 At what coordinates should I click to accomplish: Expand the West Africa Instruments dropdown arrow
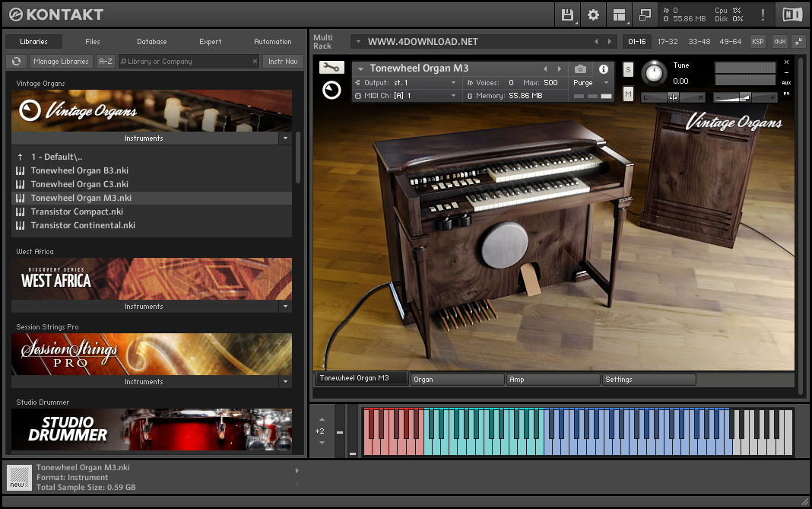pos(285,307)
